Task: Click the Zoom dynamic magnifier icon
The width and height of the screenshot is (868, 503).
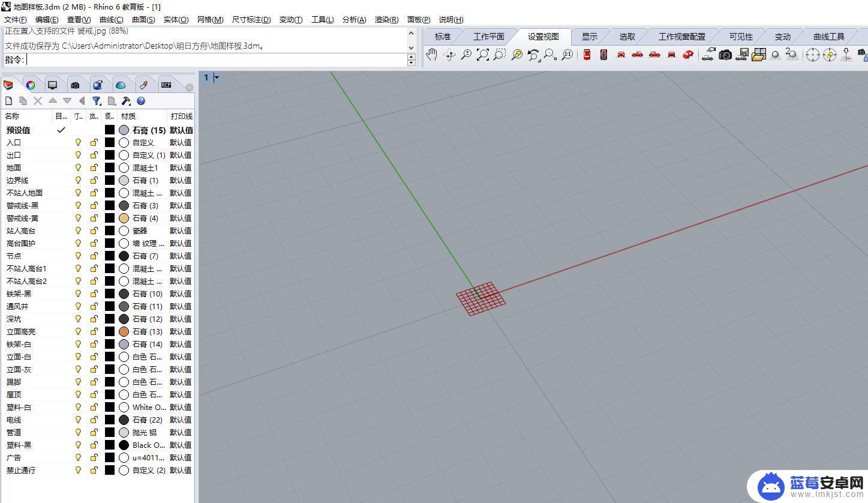Action: (x=466, y=55)
